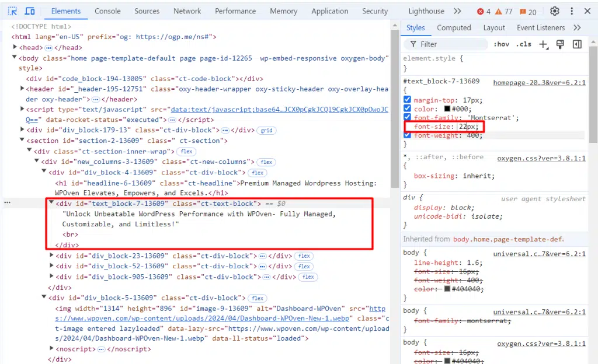The image size is (598, 364).
Task: Toggle the rendering emulations paintbrush icon
Action: 560,44
